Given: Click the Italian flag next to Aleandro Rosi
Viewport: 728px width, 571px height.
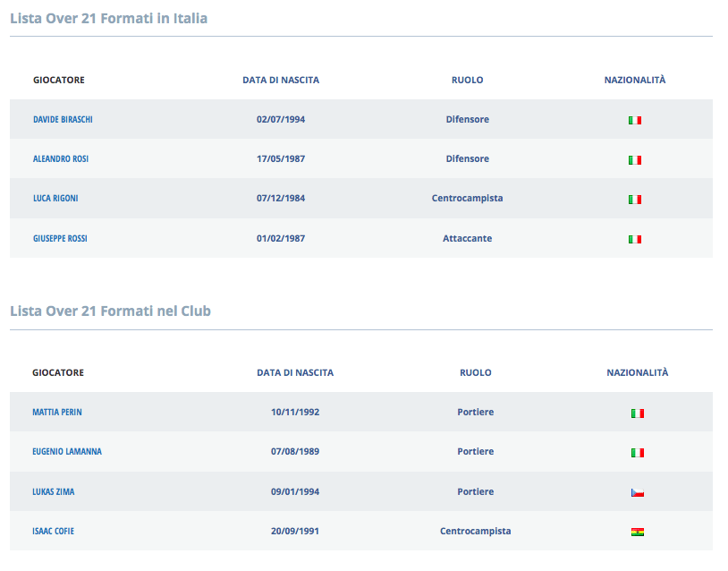Looking at the screenshot, I should point(635,159).
